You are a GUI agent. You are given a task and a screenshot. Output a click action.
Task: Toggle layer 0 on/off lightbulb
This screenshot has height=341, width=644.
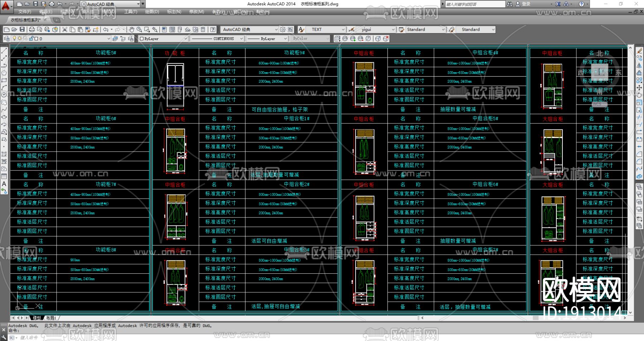tap(15, 39)
